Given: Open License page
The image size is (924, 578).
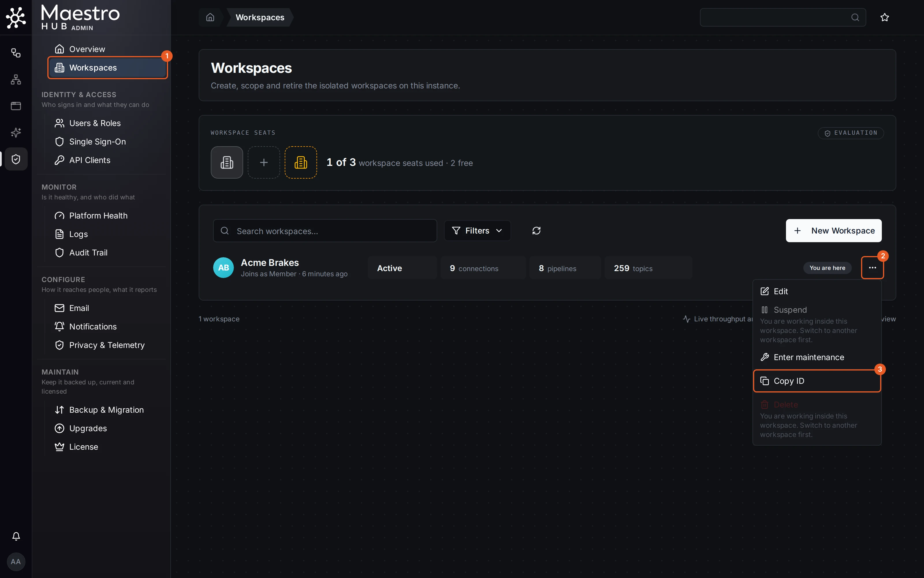Looking at the screenshot, I should click(x=108, y=447).
